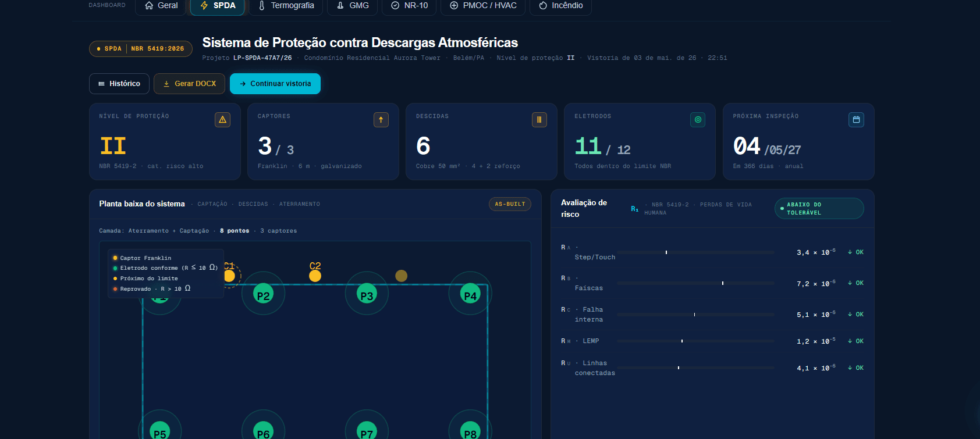This screenshot has width=980, height=439.
Task: Click the SPDA NBR 5419:2026 badge
Action: (x=141, y=49)
